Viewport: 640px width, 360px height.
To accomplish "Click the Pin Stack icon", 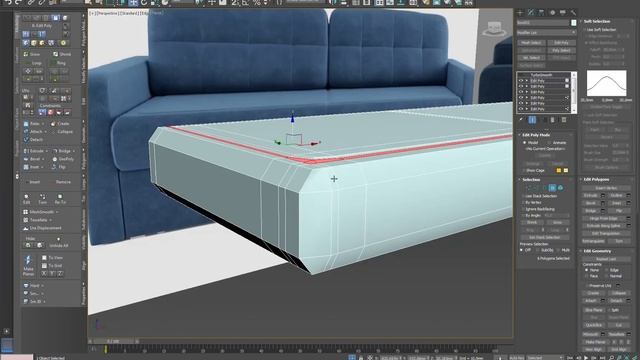I will click(x=521, y=120).
